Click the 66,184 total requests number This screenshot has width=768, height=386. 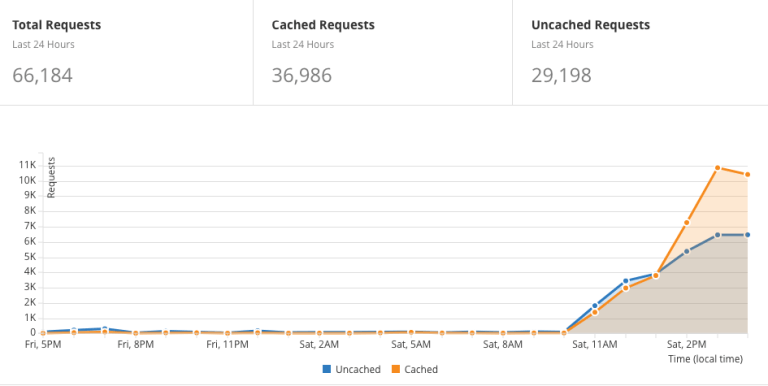pyautogui.click(x=43, y=75)
